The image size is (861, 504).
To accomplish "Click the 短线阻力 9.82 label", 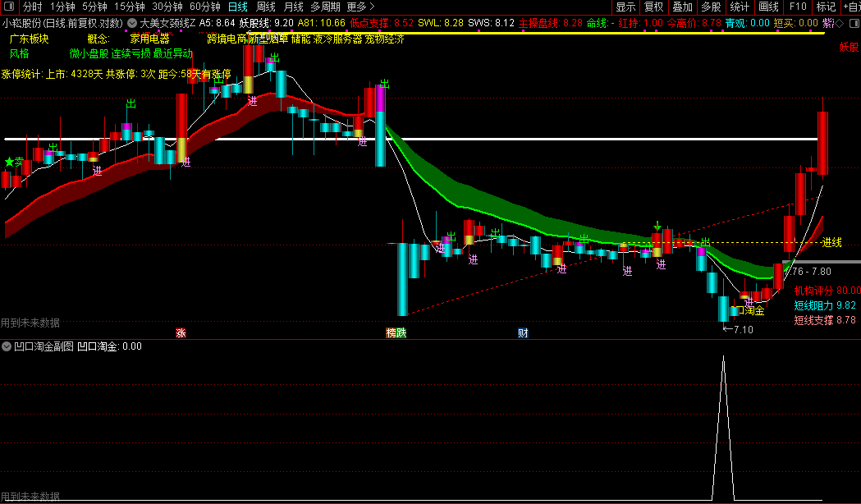I will coord(825,305).
